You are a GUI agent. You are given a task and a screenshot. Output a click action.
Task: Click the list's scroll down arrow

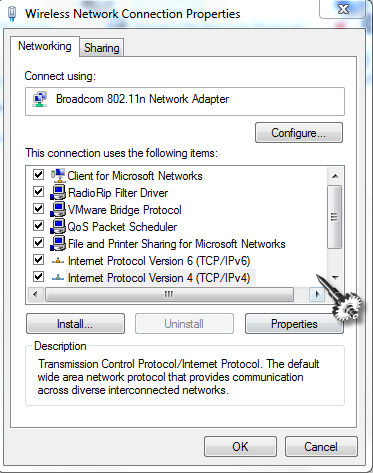(x=335, y=277)
